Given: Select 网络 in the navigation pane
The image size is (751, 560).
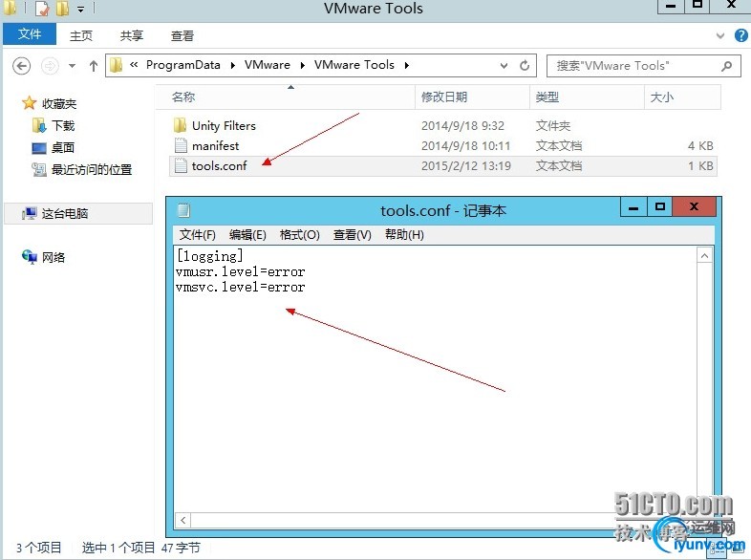Looking at the screenshot, I should 54,258.
